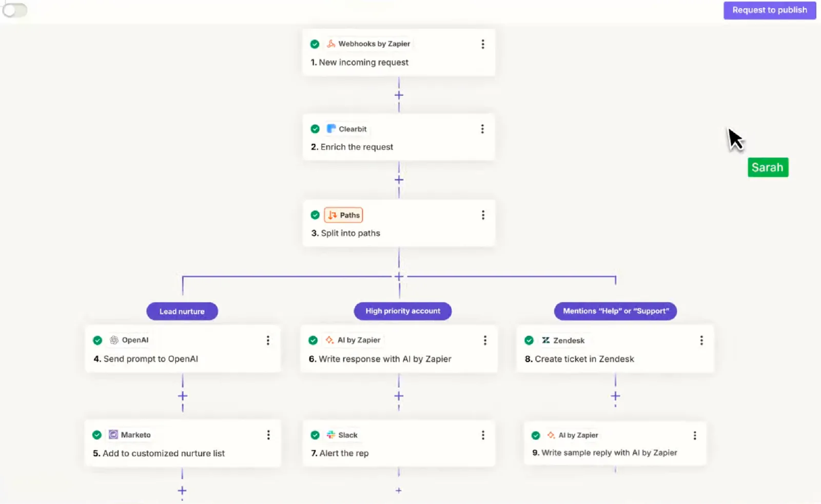821x504 pixels.
Task: Toggle the Zap on/off switch
Action: pos(15,10)
